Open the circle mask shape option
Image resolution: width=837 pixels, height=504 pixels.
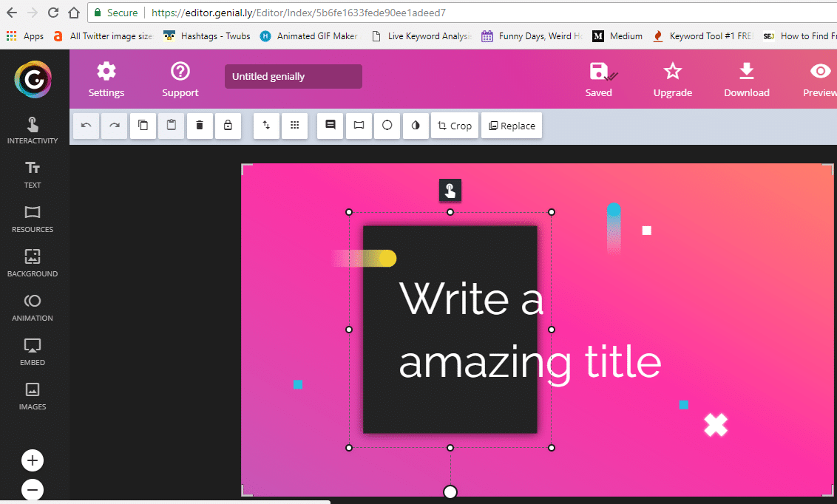pyautogui.click(x=387, y=126)
